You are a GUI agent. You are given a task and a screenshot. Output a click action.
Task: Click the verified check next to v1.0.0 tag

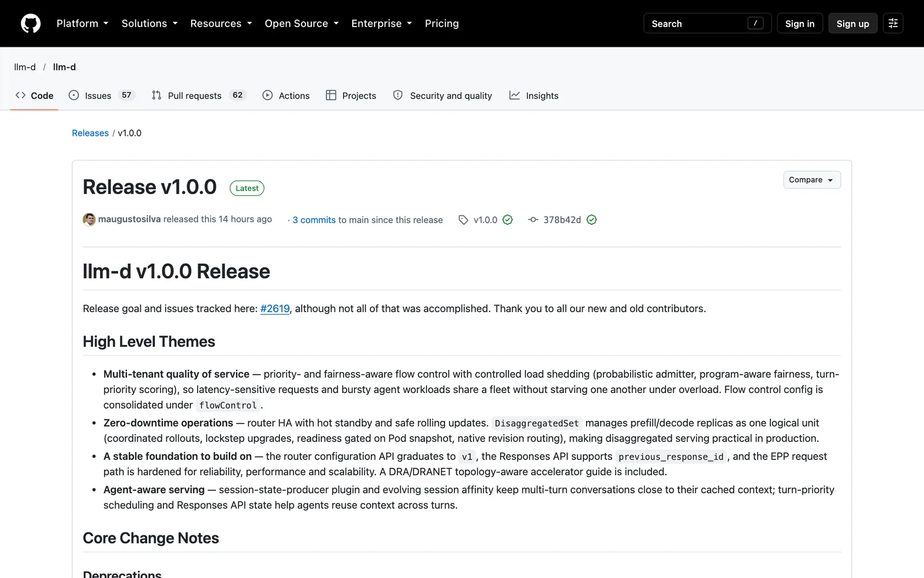pos(508,220)
